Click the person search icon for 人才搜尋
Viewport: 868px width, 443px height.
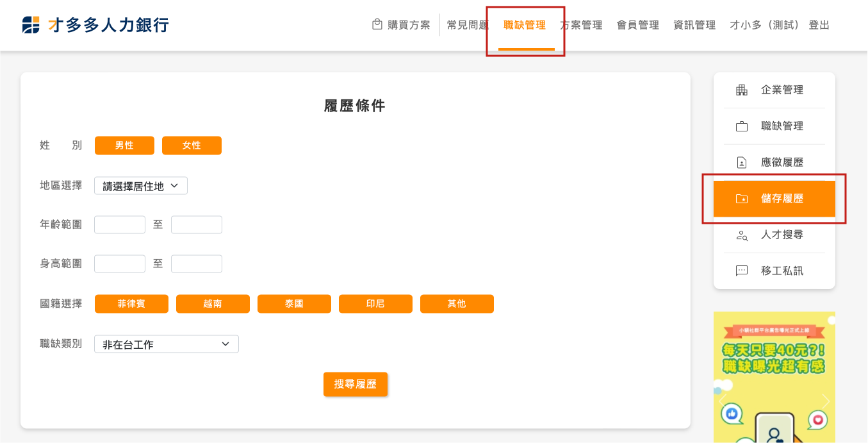pos(742,235)
